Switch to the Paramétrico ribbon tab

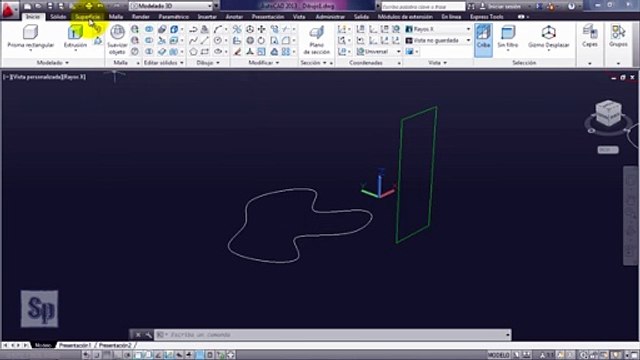173,17
